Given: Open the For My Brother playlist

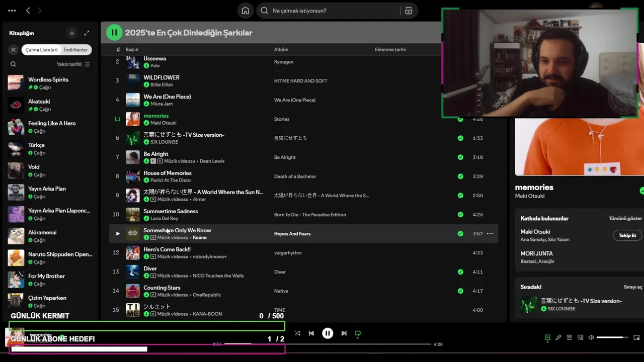Looking at the screenshot, I should (x=50, y=280).
